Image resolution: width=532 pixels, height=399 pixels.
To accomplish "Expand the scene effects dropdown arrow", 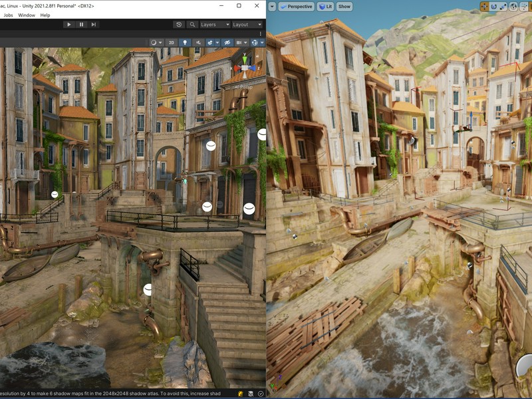I will (216, 43).
